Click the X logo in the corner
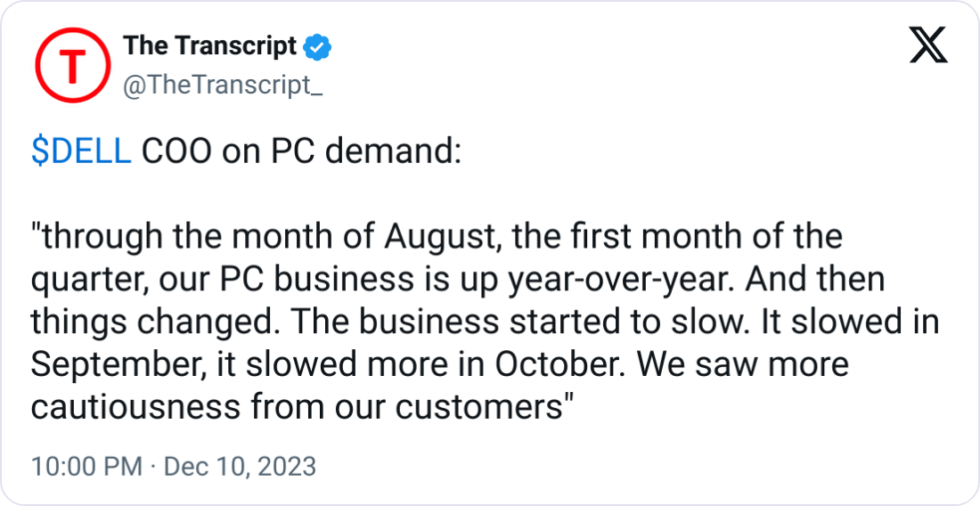The height and width of the screenshot is (506, 980). click(928, 46)
